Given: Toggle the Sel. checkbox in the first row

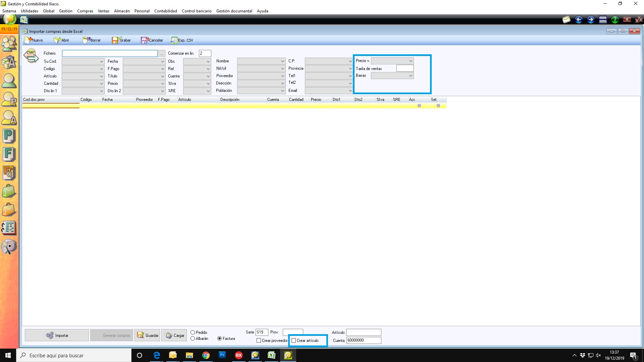Looking at the screenshot, I should coord(438,106).
